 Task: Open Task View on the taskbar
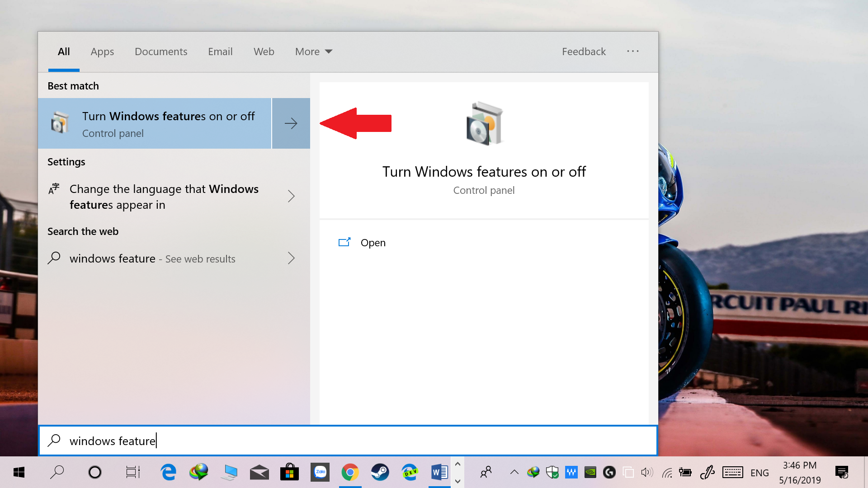tap(133, 473)
